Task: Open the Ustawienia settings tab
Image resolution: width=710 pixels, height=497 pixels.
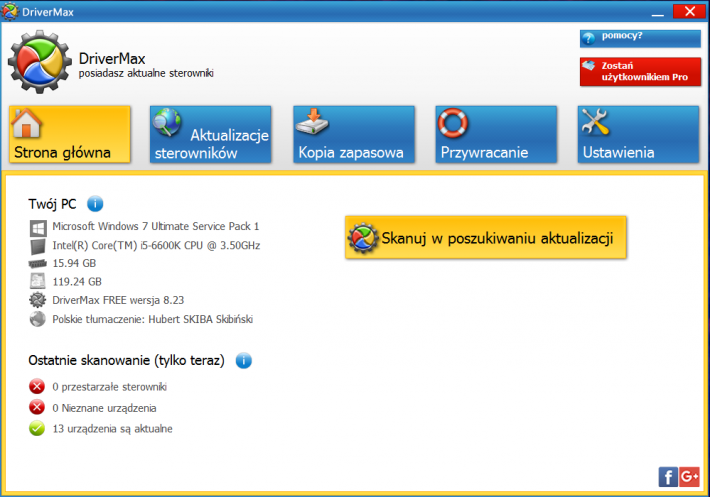Action: tap(638, 134)
